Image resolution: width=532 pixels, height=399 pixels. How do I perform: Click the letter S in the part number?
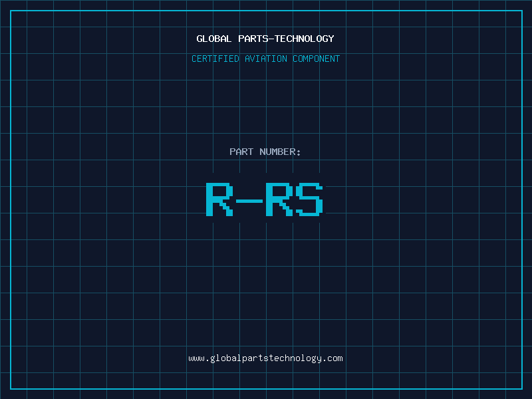[x=309, y=199]
